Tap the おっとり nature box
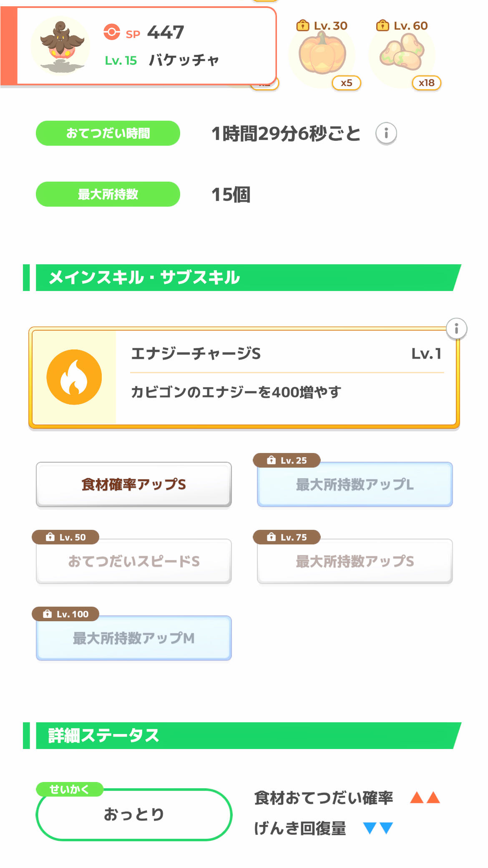This screenshot has width=488, height=868. point(133,814)
